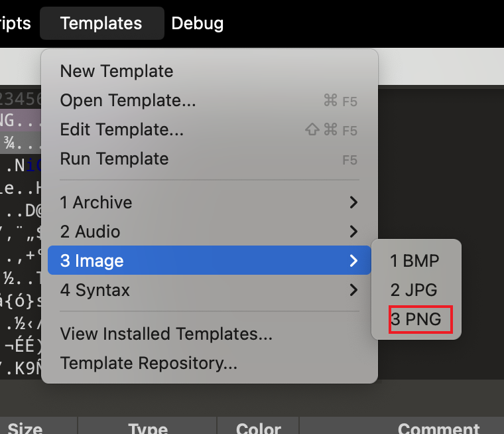
Task: Open the Scripts menu in menu bar
Action: (x=15, y=24)
